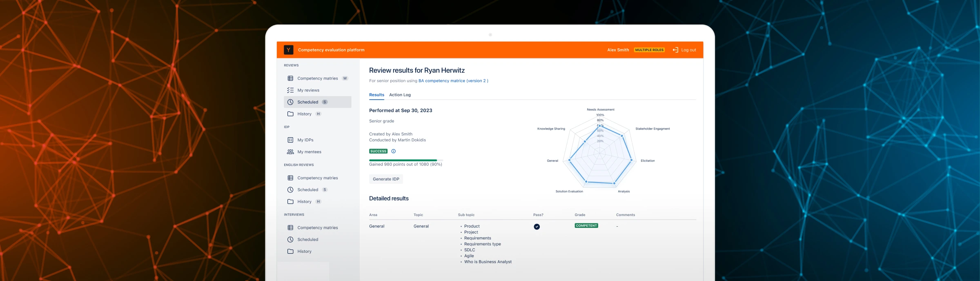The image size is (980, 281).
Task: Open the My reviews checklist icon
Action: (x=290, y=90)
